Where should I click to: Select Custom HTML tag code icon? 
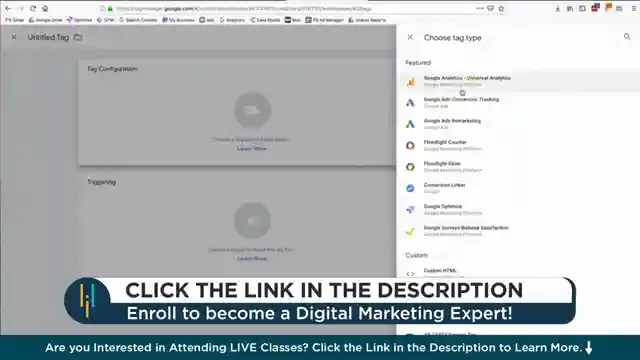pos(410,273)
